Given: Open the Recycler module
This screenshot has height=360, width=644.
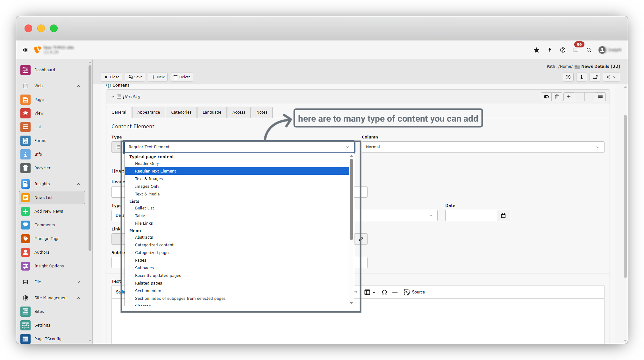Looking at the screenshot, I should coord(42,168).
